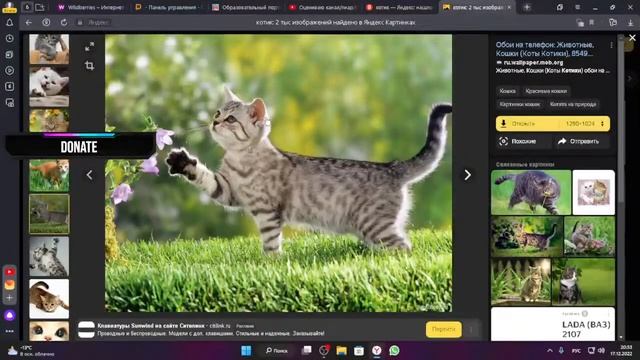The image size is (640, 360).
Task: Click the yellow Перейти ad button
Action: pos(444,329)
